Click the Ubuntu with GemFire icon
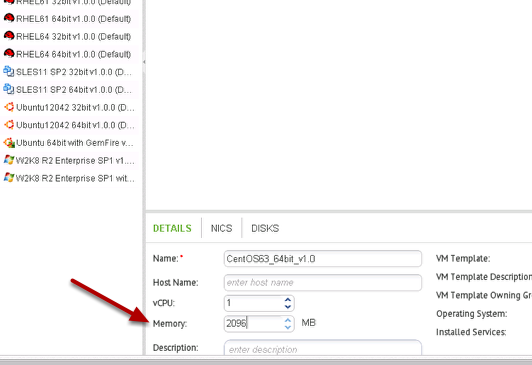The image size is (532, 365). point(9,142)
